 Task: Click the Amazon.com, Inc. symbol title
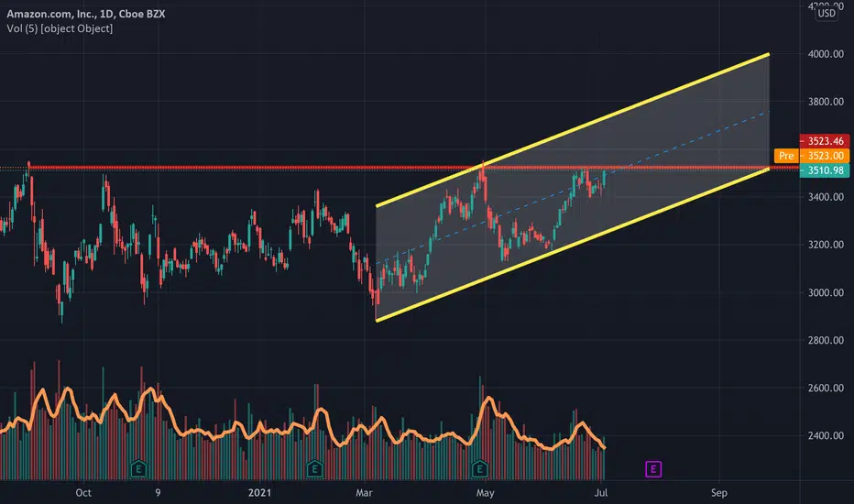[x=86, y=14]
